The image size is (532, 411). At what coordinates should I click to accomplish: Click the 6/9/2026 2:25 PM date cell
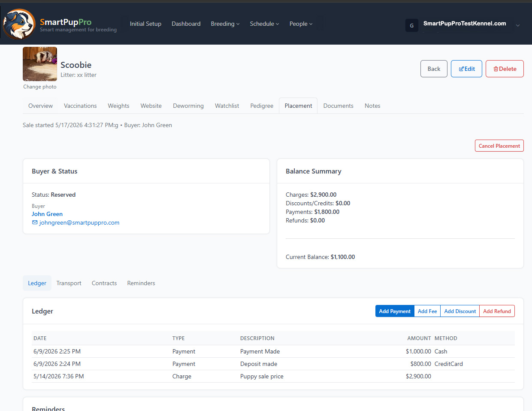57,351
